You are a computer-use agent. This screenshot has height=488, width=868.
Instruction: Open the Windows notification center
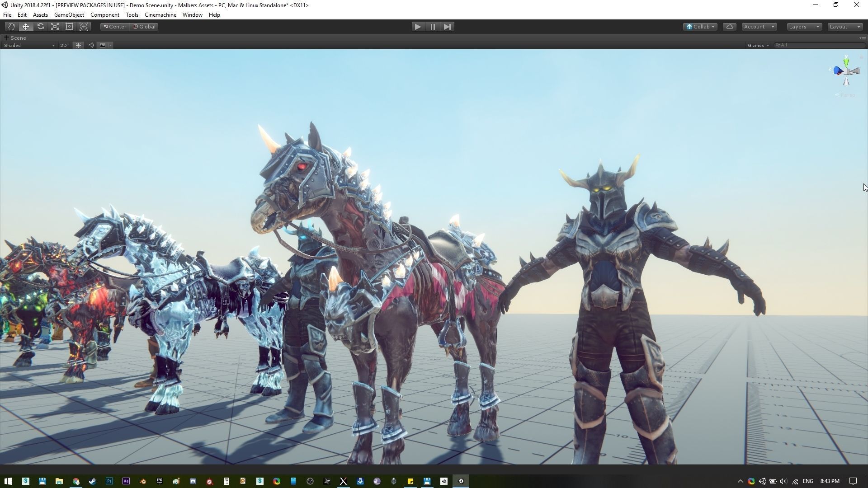(x=853, y=481)
